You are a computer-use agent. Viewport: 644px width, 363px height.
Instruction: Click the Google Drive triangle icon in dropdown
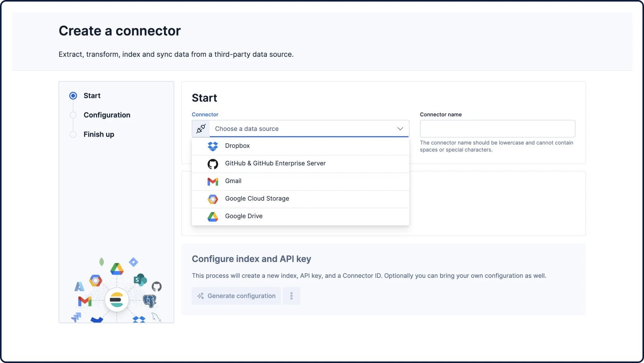[x=213, y=217]
